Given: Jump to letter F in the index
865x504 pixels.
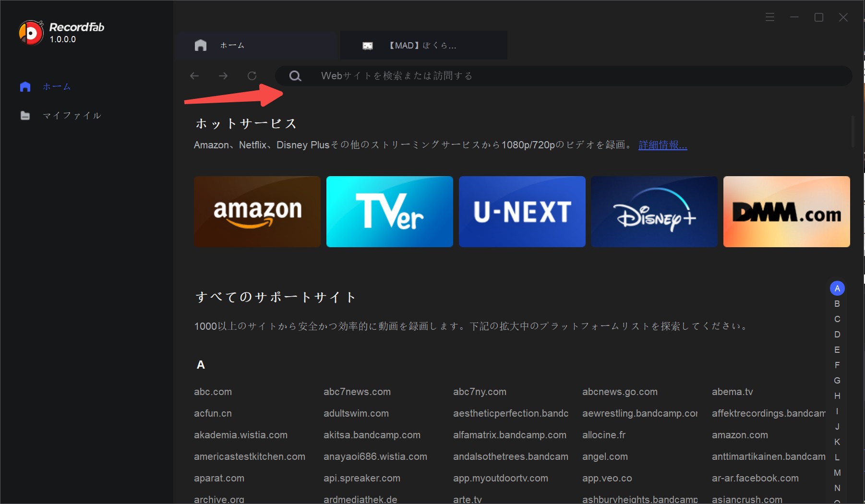Looking at the screenshot, I should pos(837,365).
